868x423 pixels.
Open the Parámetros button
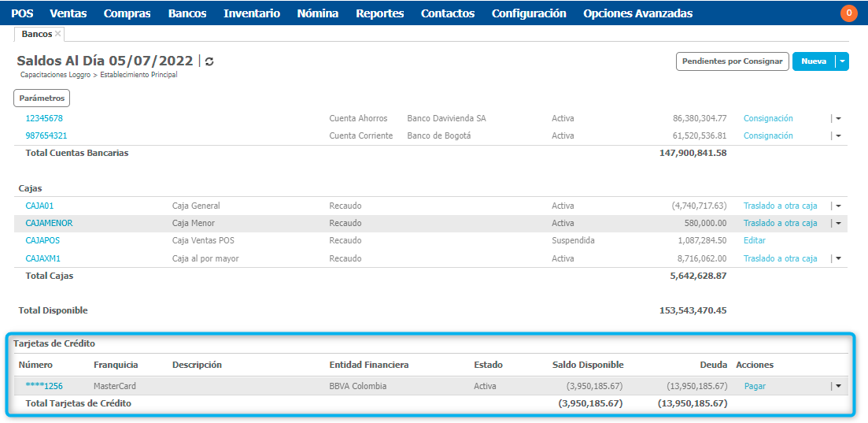42,98
